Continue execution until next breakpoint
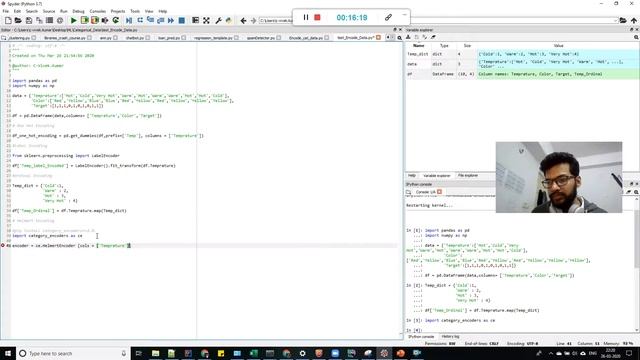This screenshot has height=360, width=640. click(171, 20)
